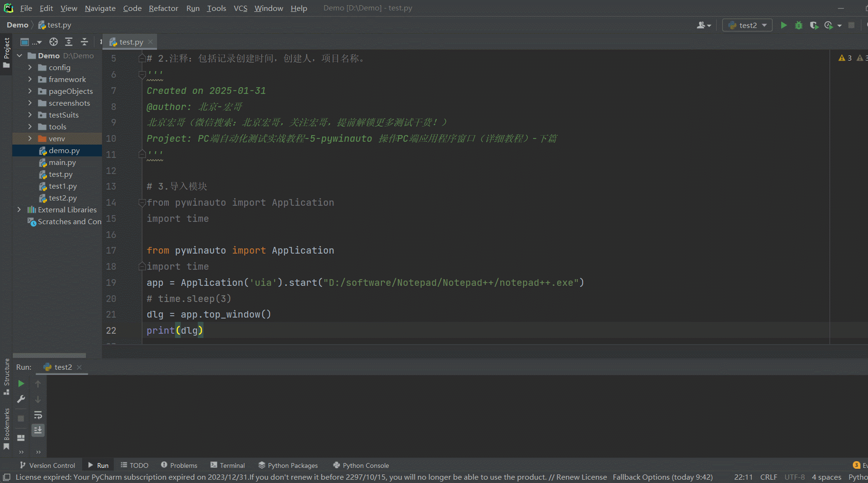Select test2.py in the Project tree

(57, 198)
